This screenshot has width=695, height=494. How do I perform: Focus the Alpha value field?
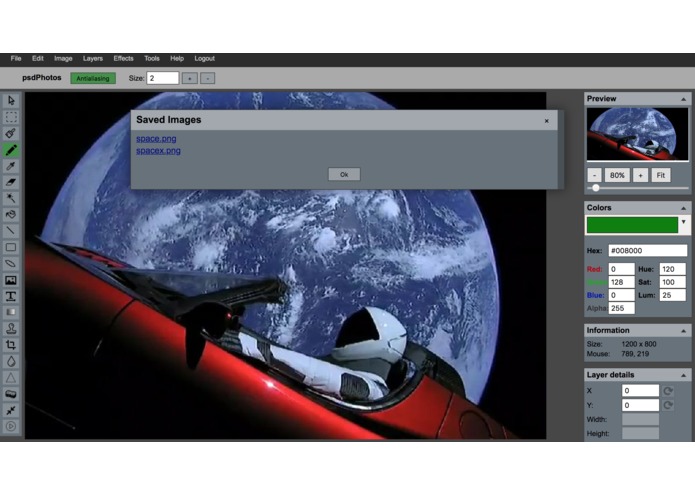(621, 308)
